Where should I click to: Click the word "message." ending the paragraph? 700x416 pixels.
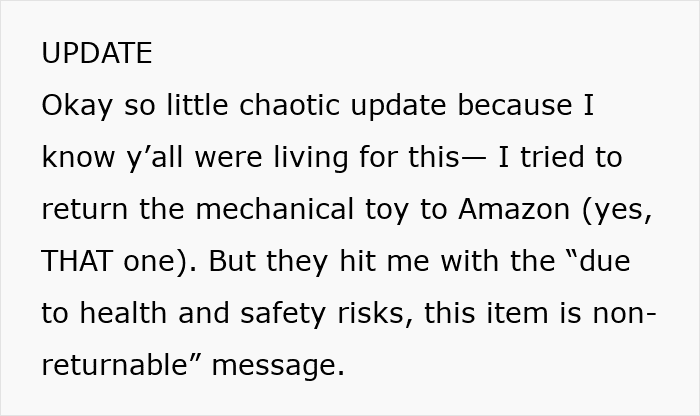pos(278,366)
